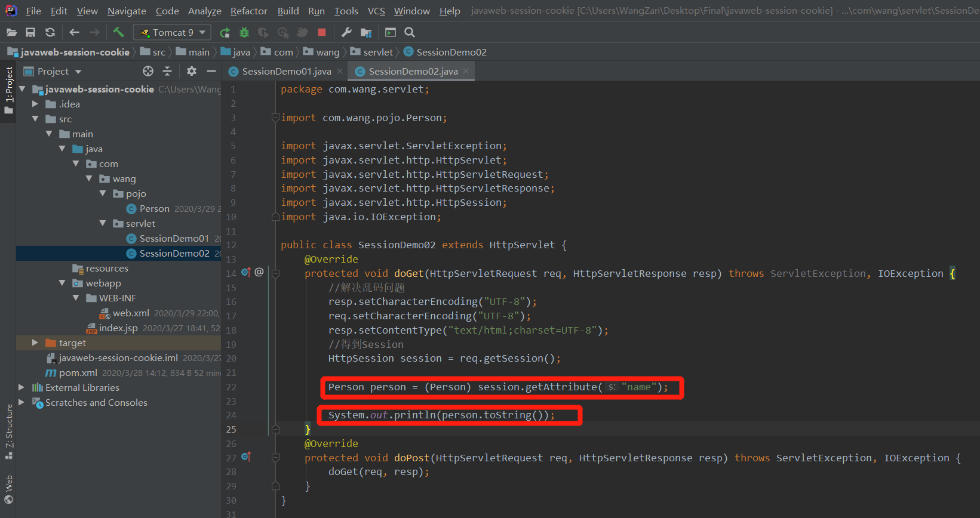Select pom.xml in the project tree

coord(78,372)
